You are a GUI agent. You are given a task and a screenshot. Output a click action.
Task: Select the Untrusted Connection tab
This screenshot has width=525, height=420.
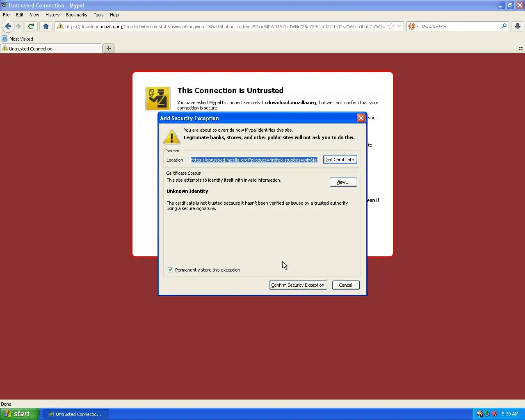click(x=51, y=48)
